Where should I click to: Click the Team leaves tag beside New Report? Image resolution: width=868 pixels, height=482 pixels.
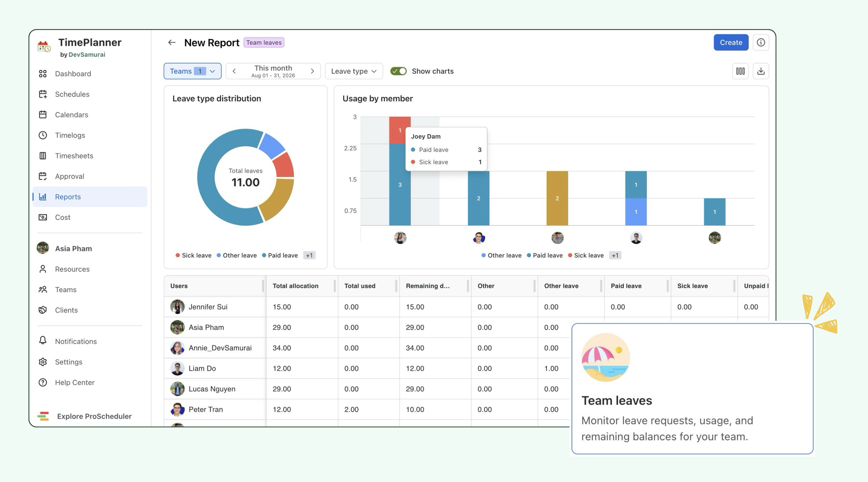coord(264,42)
